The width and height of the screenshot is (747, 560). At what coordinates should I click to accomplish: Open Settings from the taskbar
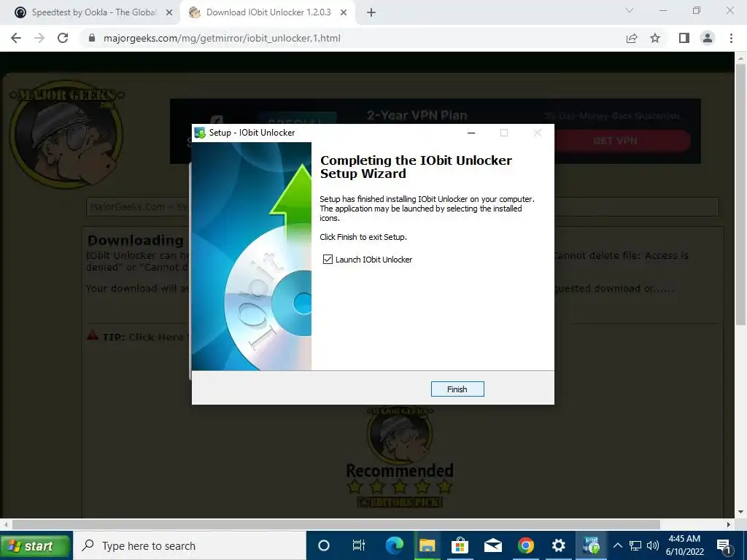click(x=558, y=545)
